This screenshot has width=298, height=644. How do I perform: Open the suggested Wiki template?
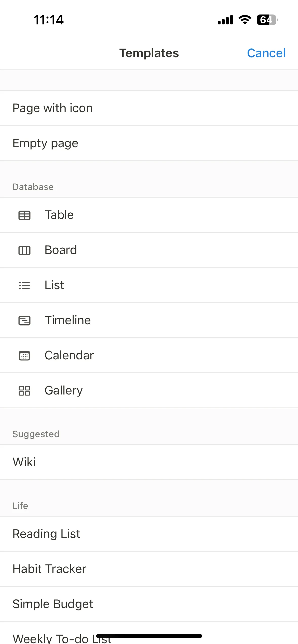(x=149, y=462)
